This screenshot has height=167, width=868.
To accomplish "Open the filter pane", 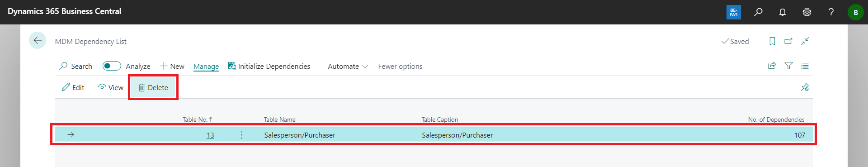I will [788, 66].
